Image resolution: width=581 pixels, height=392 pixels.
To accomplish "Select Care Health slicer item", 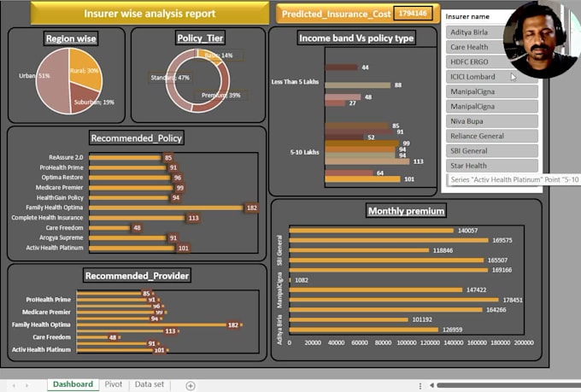I will click(475, 47).
